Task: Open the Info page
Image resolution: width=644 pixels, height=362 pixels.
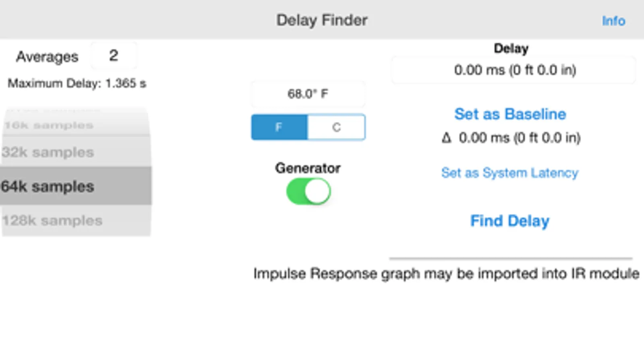Action: pyautogui.click(x=613, y=21)
